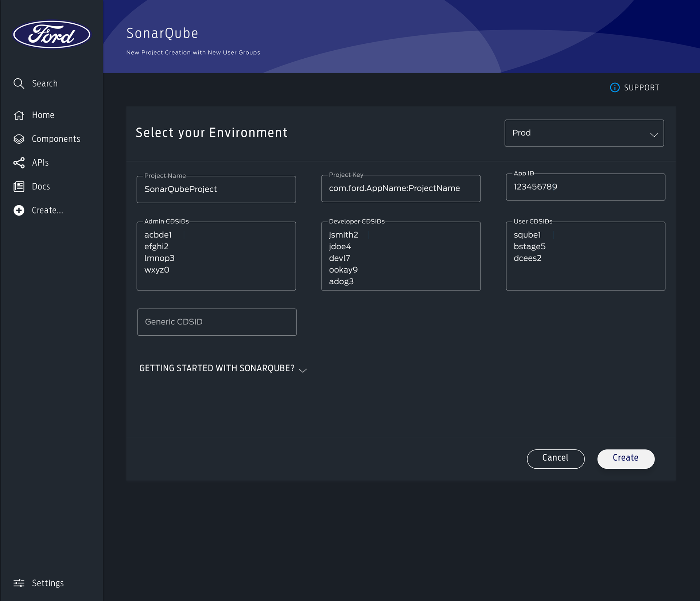The image size is (700, 601).
Task: Click the Create plus icon
Action: pos(19,210)
